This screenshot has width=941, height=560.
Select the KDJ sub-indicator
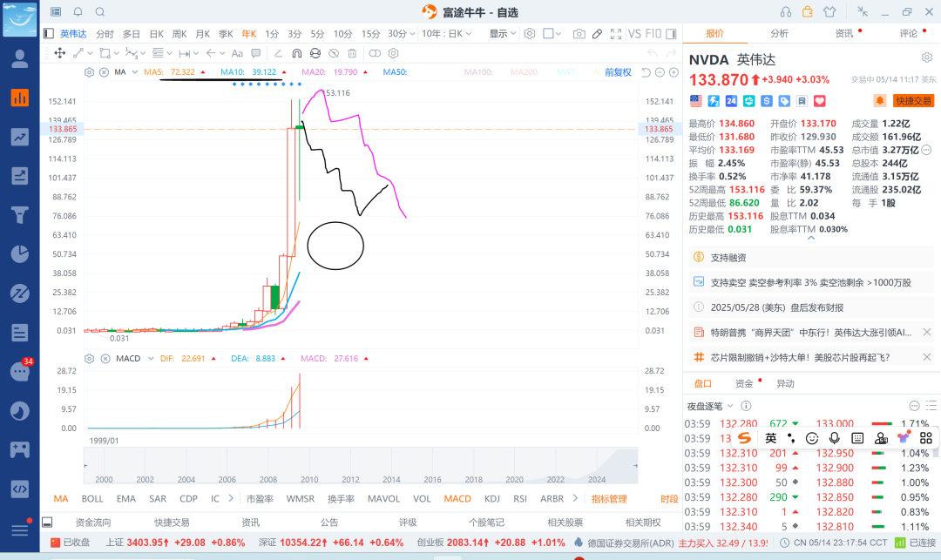(492, 498)
